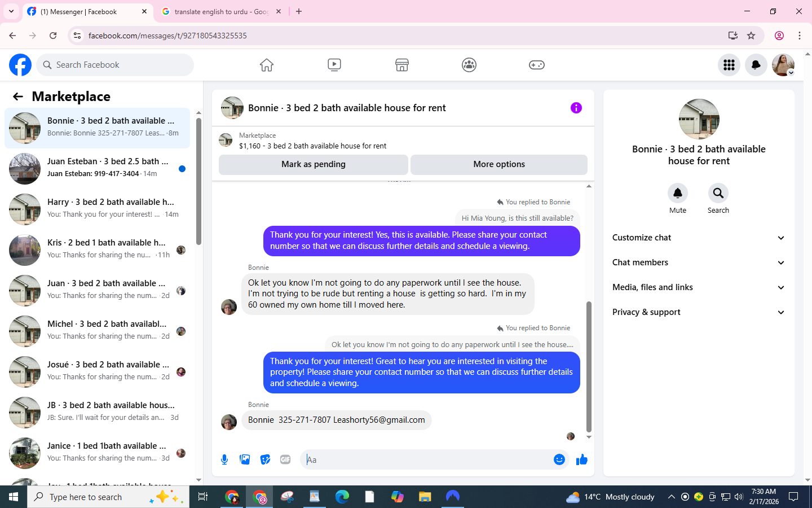This screenshot has width=812, height=508.
Task: Open Task View in the taskbar
Action: click(x=203, y=497)
